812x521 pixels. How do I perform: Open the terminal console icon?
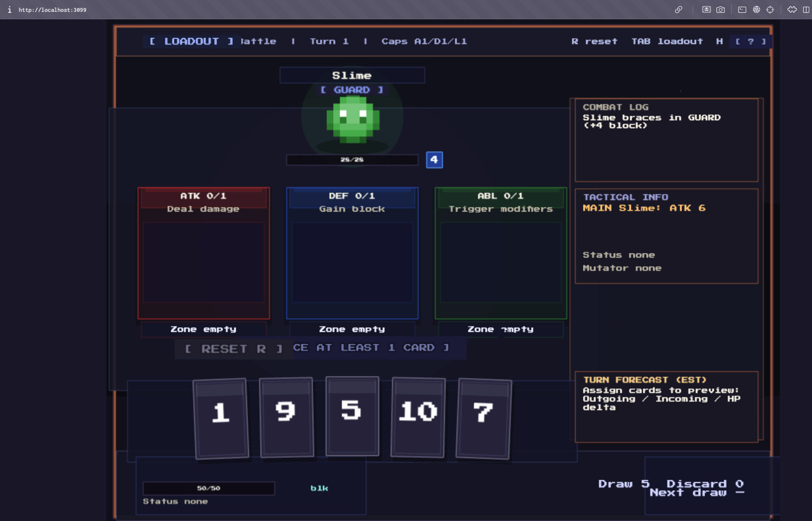(x=742, y=10)
